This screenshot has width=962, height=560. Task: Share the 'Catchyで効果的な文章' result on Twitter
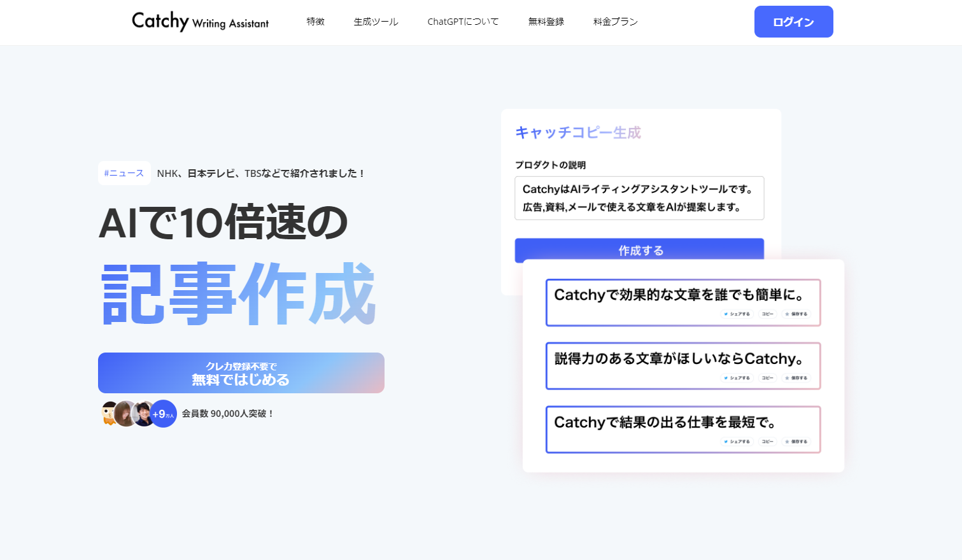click(x=737, y=314)
